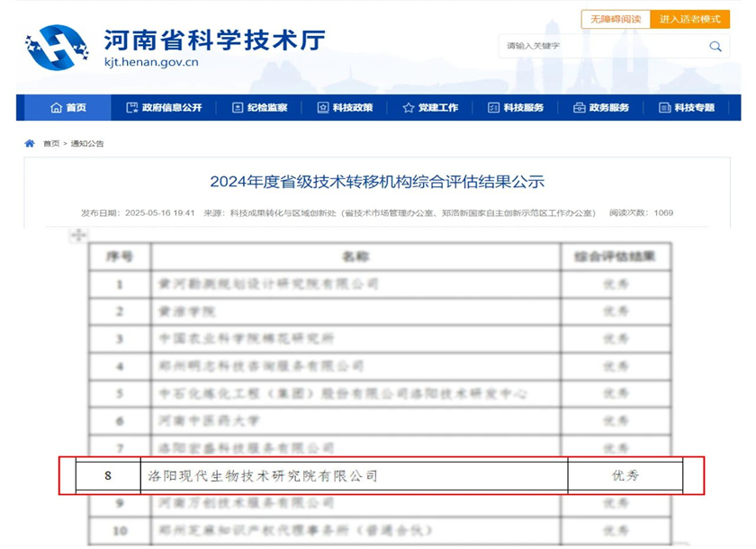Image resolution: width=756 pixels, height=549 pixels.
Task: Click the article title 2024年度省级技术转移机构综合评估结果公示
Action: pos(377,182)
